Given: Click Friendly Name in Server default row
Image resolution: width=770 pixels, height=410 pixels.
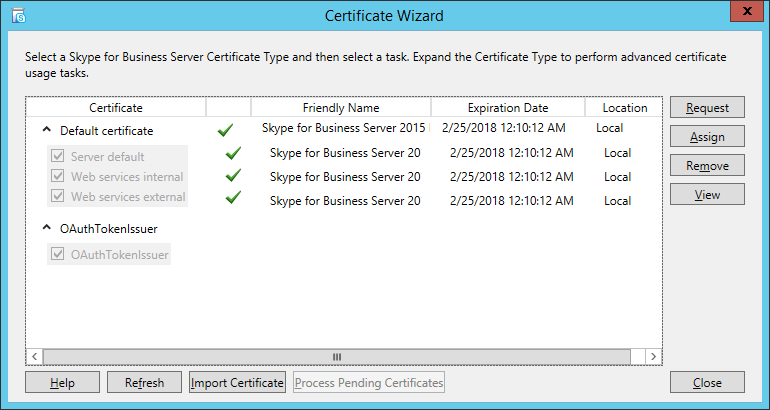Looking at the screenshot, I should [345, 153].
